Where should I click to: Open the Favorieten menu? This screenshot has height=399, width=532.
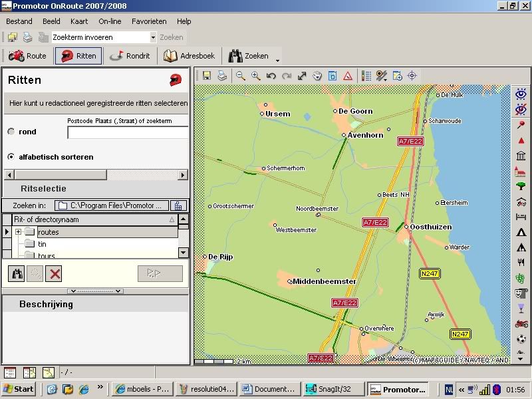click(149, 21)
